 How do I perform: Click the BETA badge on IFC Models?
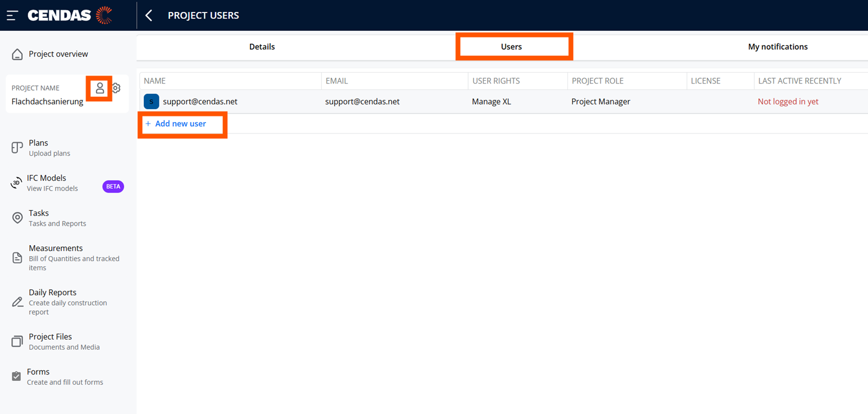[x=113, y=187]
